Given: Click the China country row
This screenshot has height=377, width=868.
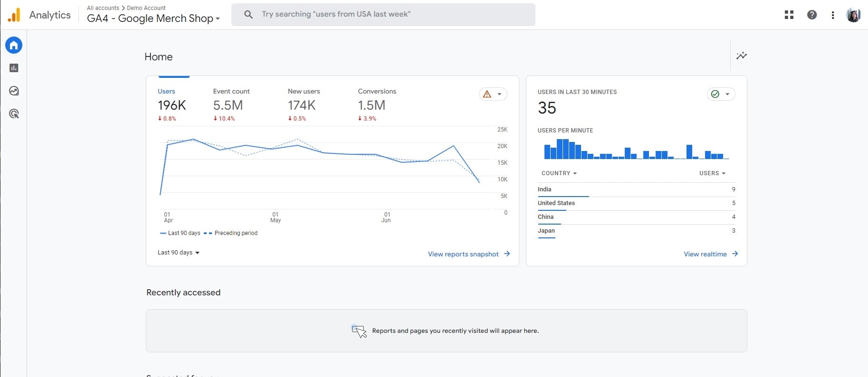Looking at the screenshot, I should coord(637,217).
